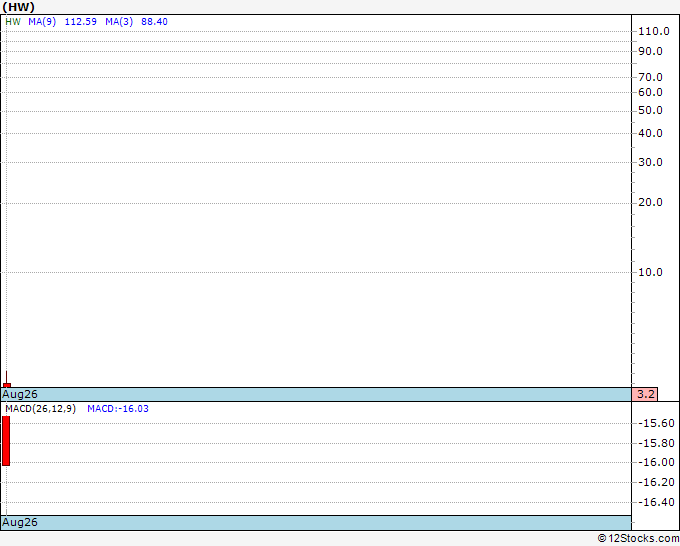Open the 12Stocks.com copyright link
This screenshot has height=546, width=680.
tap(638, 539)
